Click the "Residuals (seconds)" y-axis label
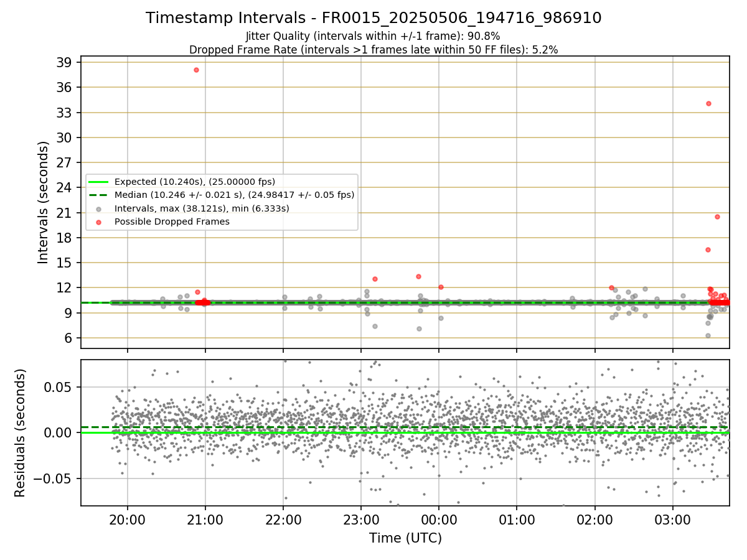Image resolution: width=747 pixels, height=560 pixels. (21, 432)
